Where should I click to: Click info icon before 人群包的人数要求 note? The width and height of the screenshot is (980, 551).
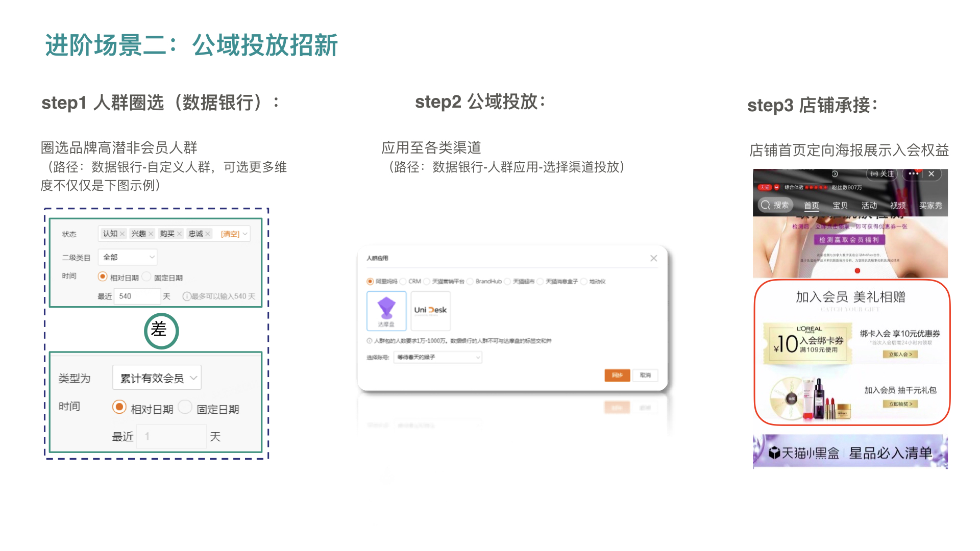(370, 341)
